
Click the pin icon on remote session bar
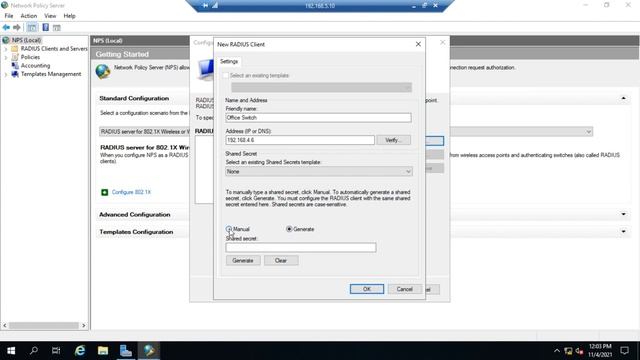[205, 5]
